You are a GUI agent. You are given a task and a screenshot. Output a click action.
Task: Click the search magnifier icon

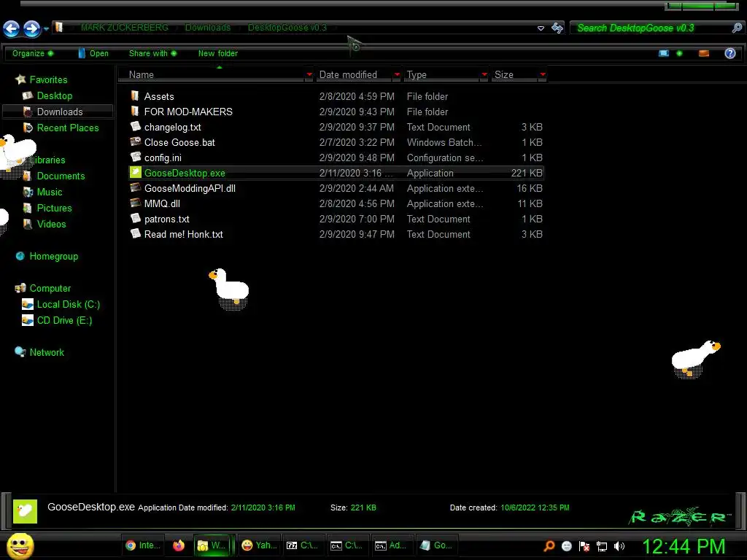737,28
